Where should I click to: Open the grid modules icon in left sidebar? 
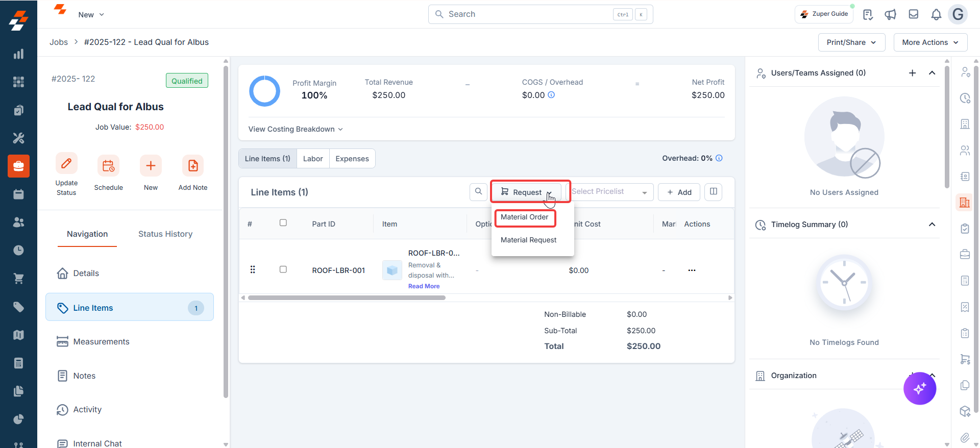(x=18, y=82)
